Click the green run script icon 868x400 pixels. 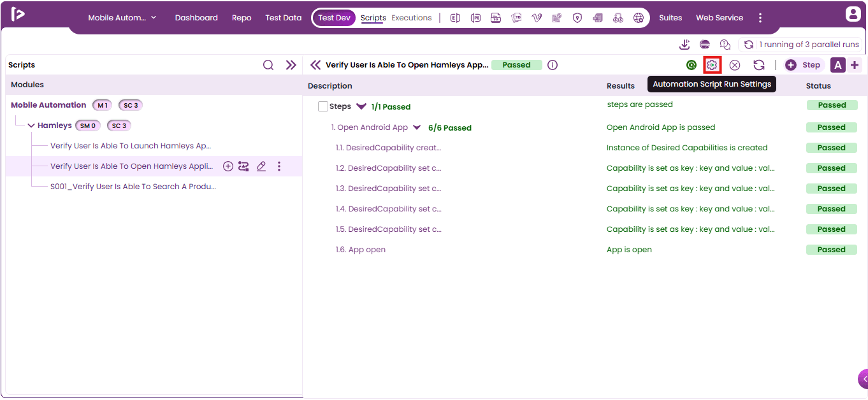[x=691, y=65]
